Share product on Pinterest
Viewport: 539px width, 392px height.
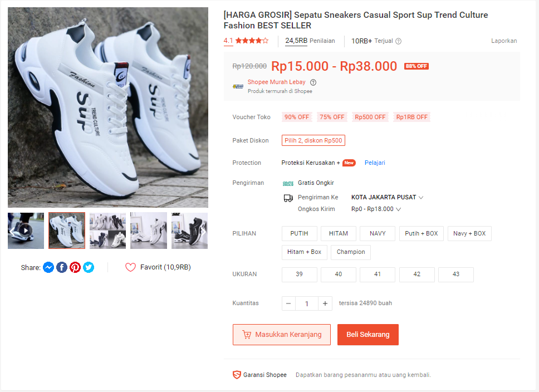click(75, 267)
